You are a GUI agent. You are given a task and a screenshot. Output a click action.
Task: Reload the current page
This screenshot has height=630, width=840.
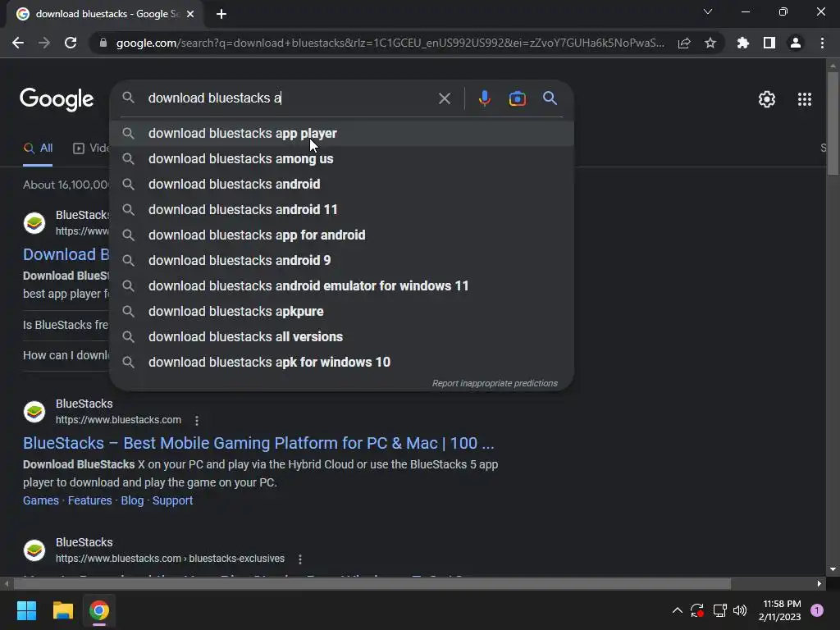tap(71, 43)
